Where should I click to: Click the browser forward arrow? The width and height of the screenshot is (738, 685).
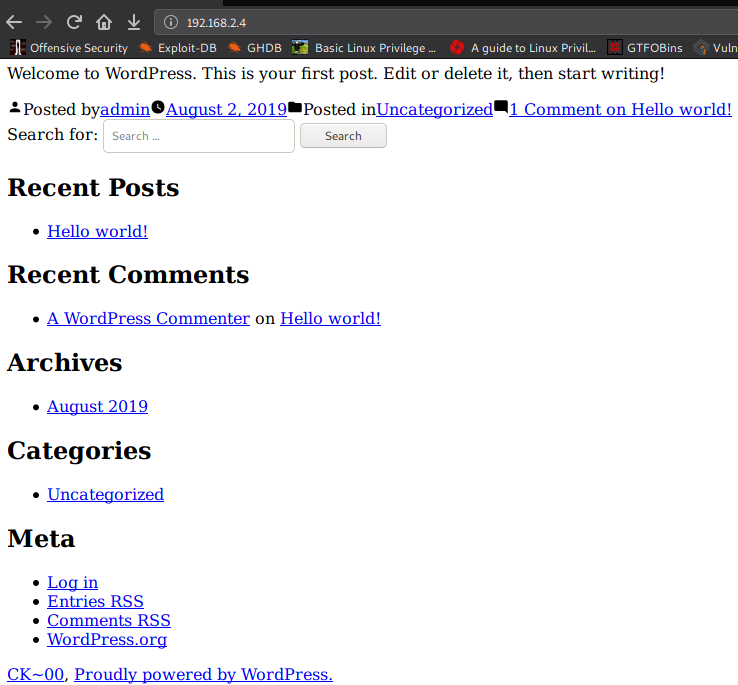coord(44,22)
